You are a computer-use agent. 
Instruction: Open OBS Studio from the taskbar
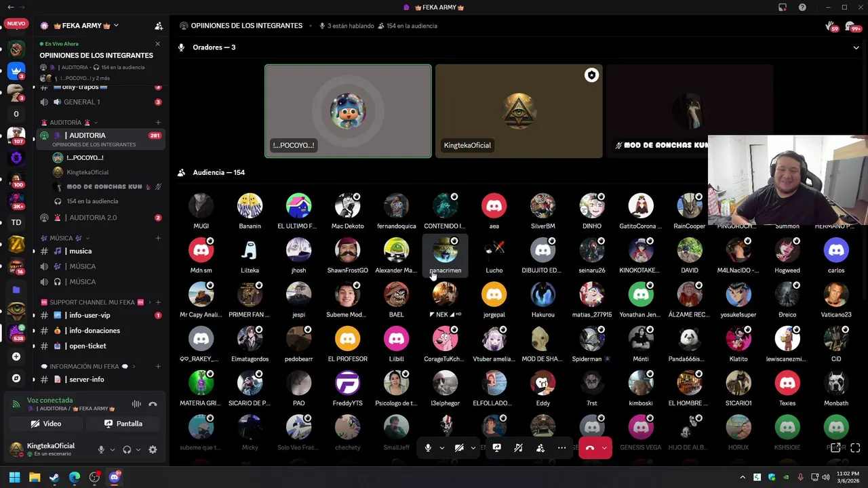(94, 477)
